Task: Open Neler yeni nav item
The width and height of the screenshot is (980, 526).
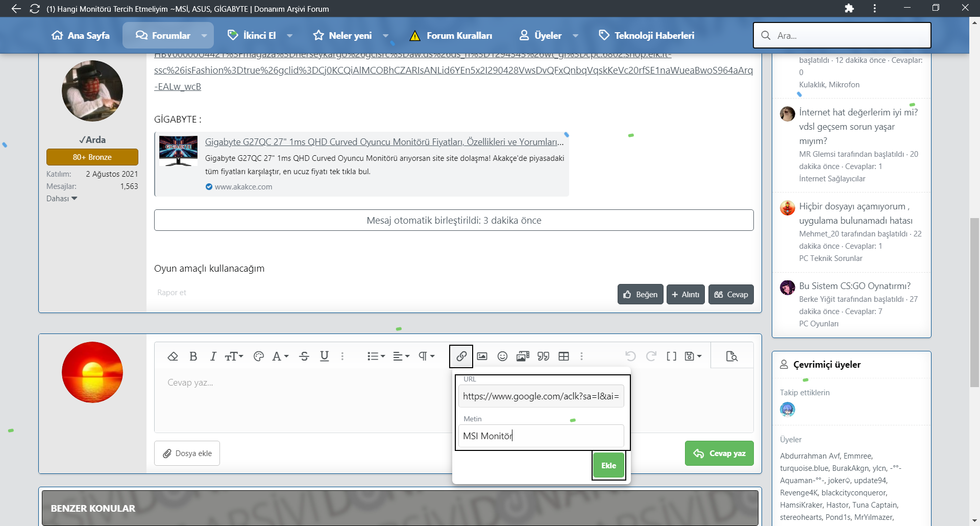Action: point(342,36)
